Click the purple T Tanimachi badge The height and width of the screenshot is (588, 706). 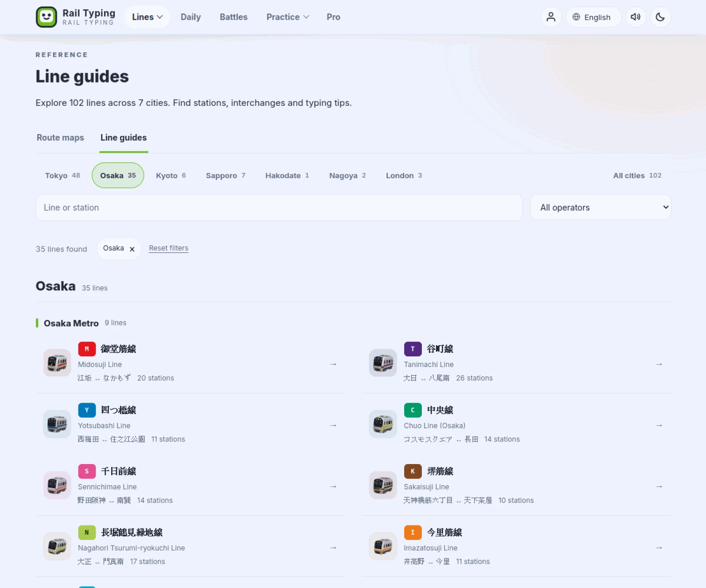pos(413,349)
